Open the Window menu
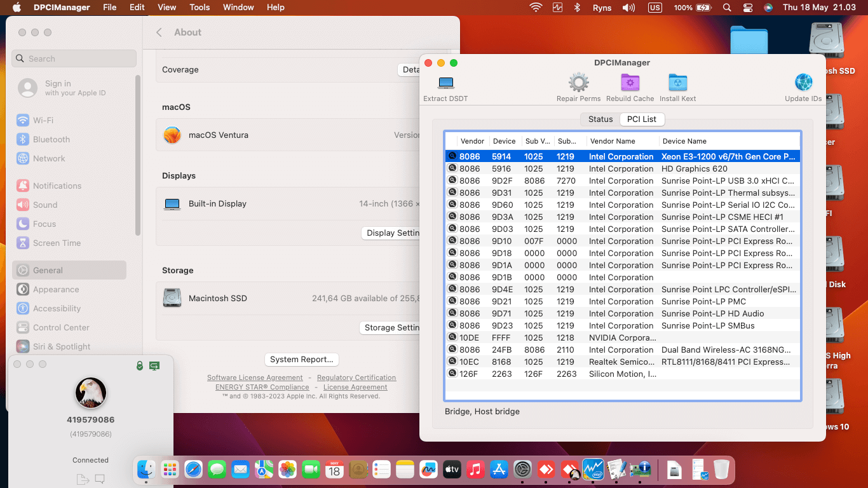Image resolution: width=868 pixels, height=488 pixels. click(239, 8)
